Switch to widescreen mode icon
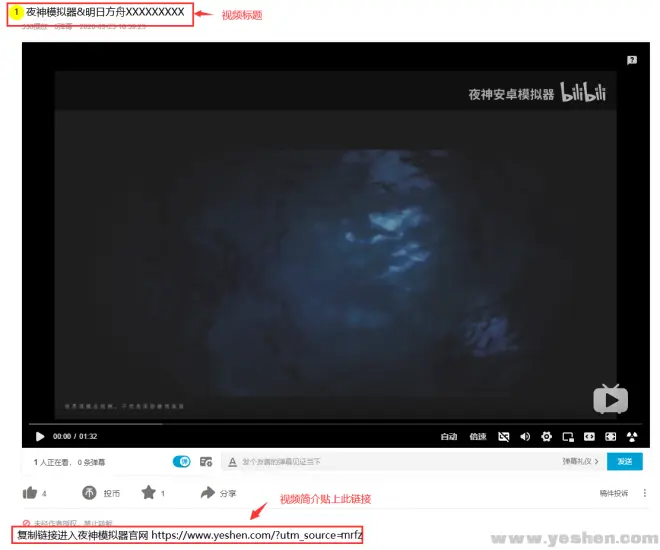The height and width of the screenshot is (550, 660). click(x=589, y=437)
